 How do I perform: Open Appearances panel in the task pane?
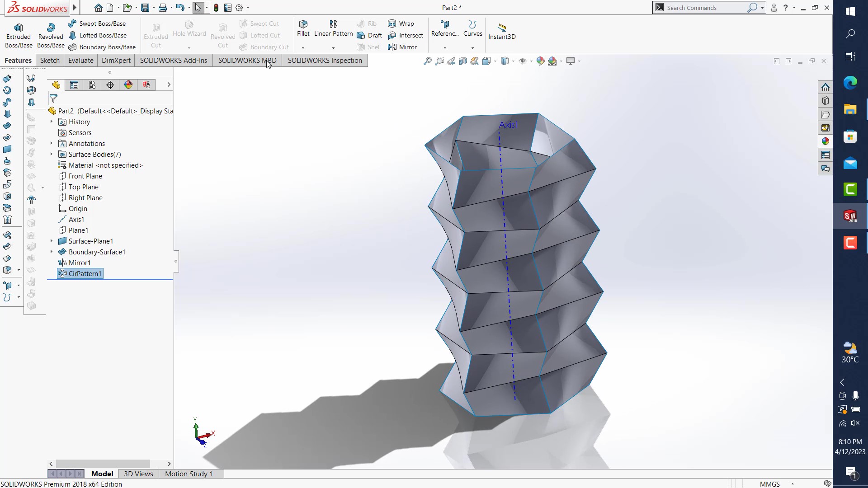pos(826,141)
